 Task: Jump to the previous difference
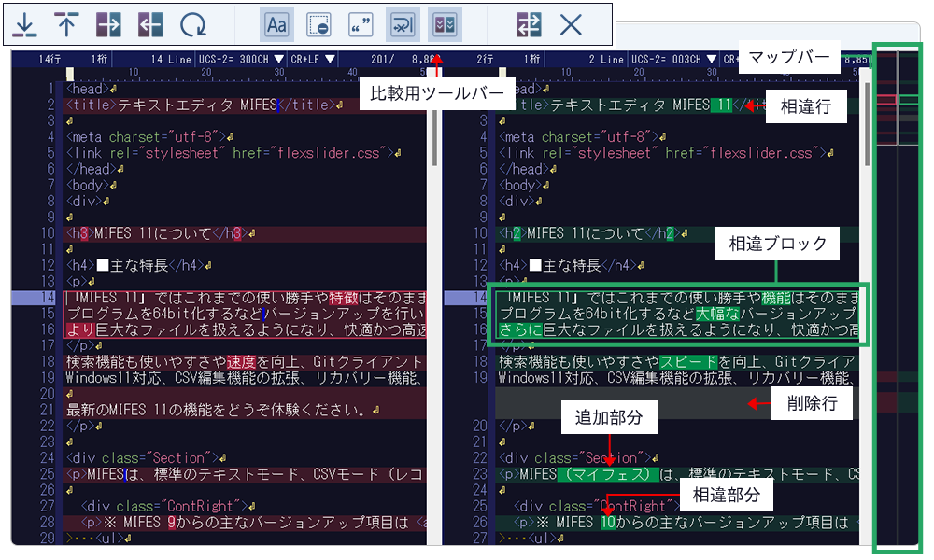[x=65, y=25]
